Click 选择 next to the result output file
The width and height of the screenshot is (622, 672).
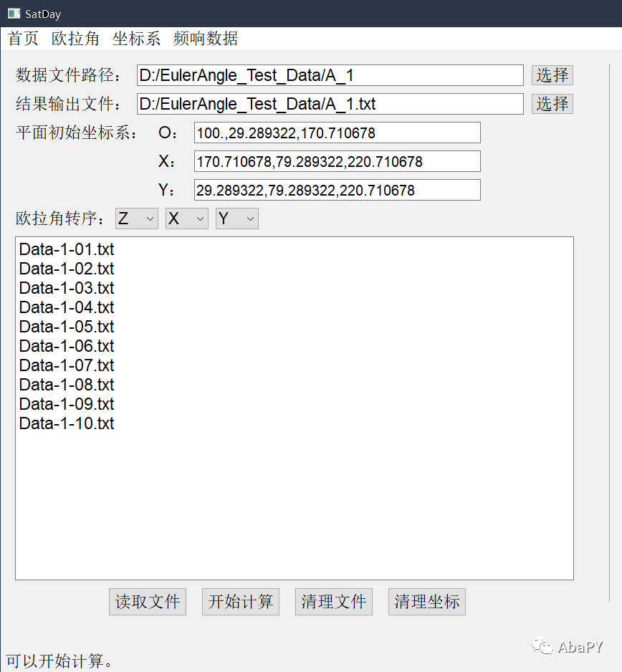[552, 103]
